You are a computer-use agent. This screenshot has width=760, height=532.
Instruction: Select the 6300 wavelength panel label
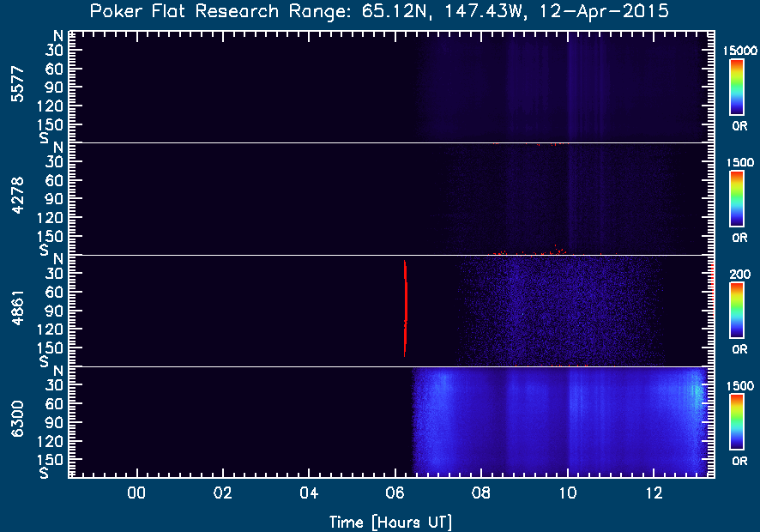pos(17,420)
